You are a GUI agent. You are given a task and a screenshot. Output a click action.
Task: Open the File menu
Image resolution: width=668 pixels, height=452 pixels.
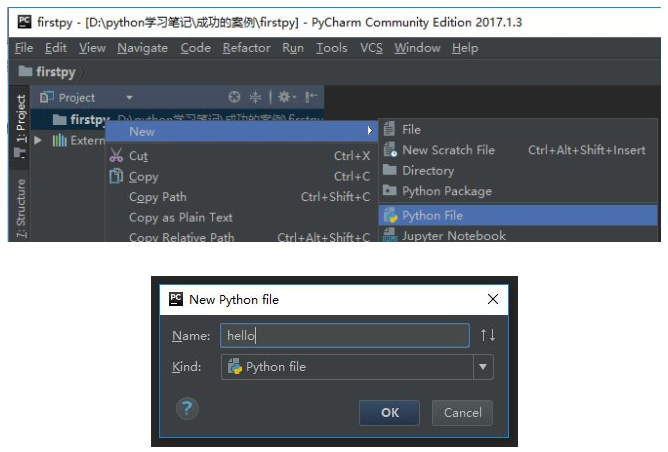tap(24, 48)
